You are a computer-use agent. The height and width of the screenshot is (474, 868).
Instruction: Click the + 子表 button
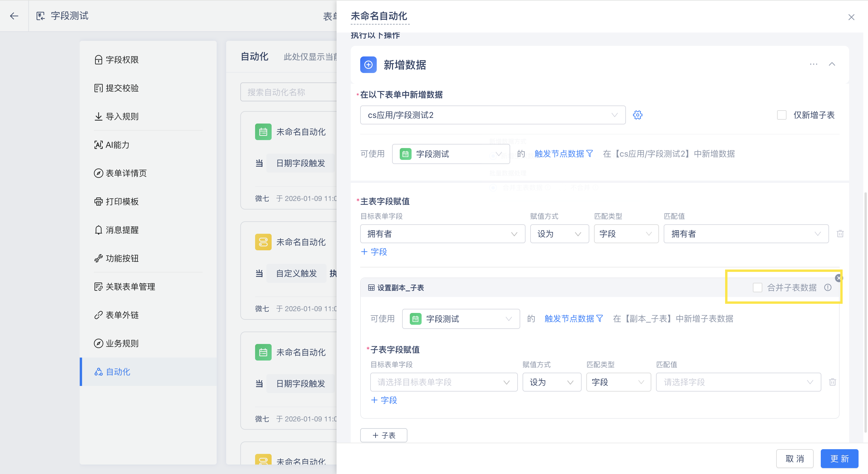pyautogui.click(x=384, y=435)
